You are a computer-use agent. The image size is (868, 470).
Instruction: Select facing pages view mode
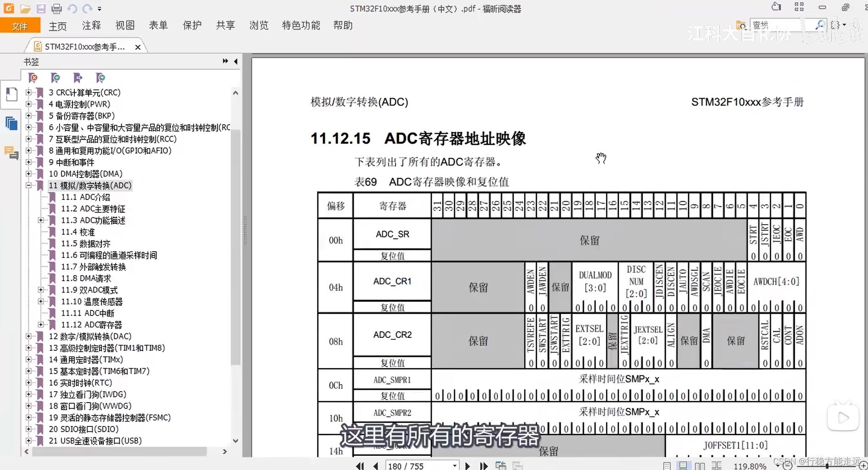[700, 466]
